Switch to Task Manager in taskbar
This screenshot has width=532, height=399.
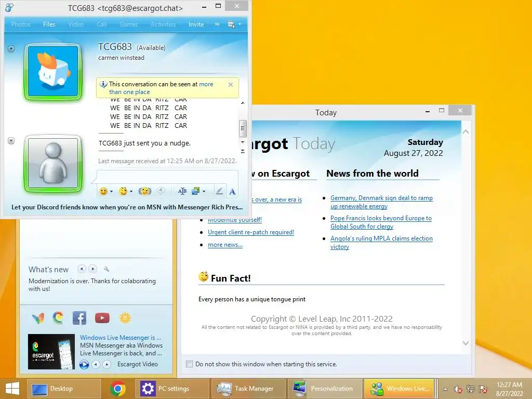click(249, 389)
